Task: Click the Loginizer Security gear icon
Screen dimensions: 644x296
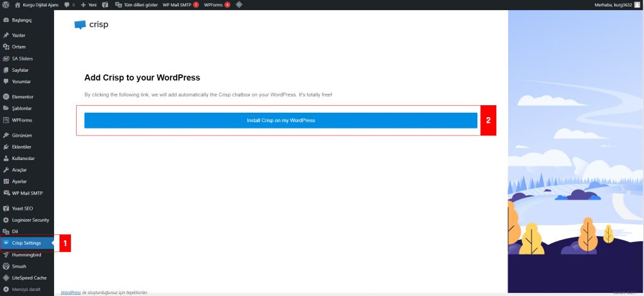Action: click(x=6, y=220)
